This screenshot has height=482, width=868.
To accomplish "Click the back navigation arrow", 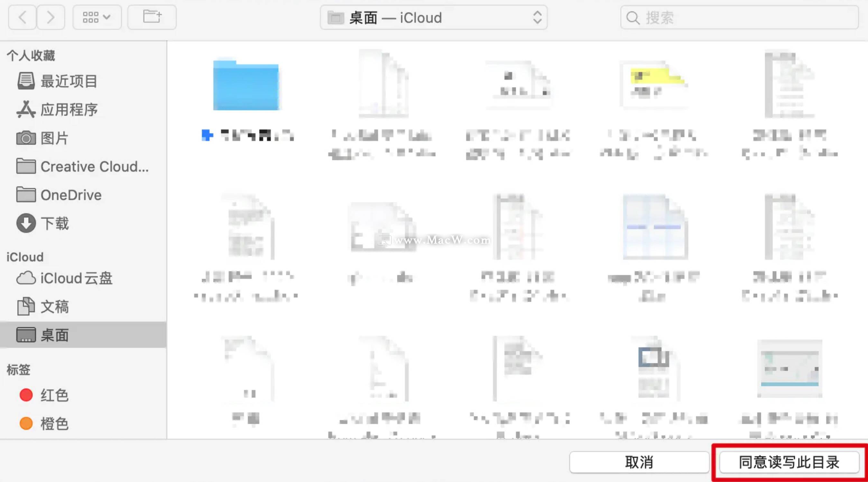I will pos(22,17).
